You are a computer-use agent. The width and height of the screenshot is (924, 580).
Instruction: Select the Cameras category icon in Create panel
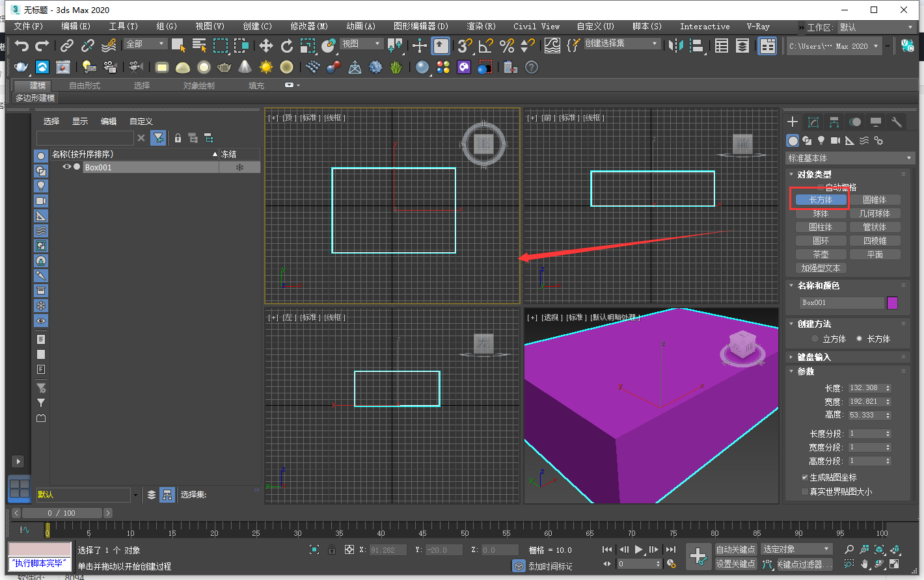836,140
